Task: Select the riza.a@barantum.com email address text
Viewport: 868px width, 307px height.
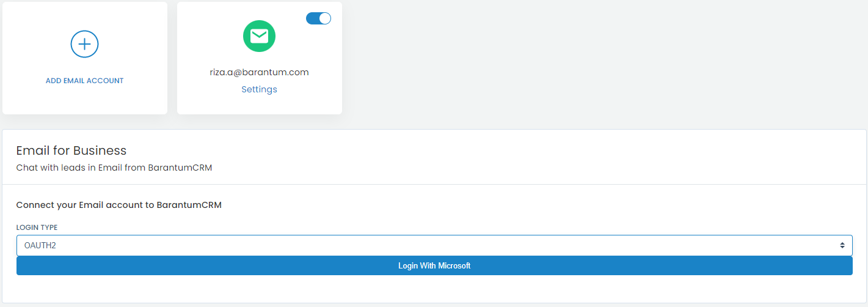Action: coord(260,72)
